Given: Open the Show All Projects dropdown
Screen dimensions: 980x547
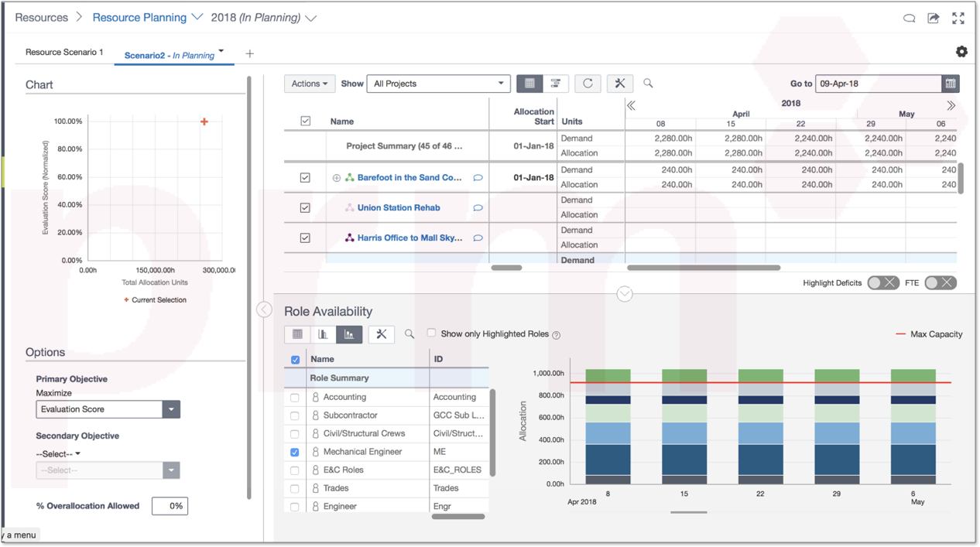Looking at the screenshot, I should tap(438, 84).
